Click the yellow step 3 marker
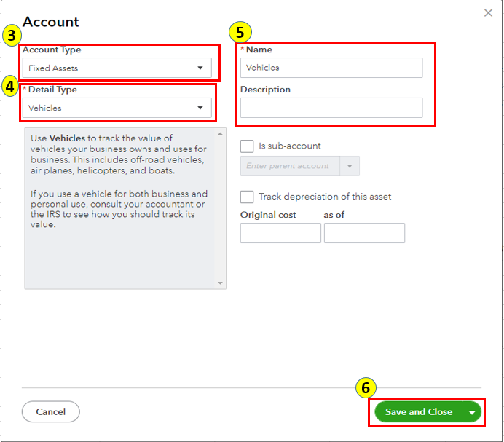Image resolution: width=504 pixels, height=442 pixels. pos(11,35)
